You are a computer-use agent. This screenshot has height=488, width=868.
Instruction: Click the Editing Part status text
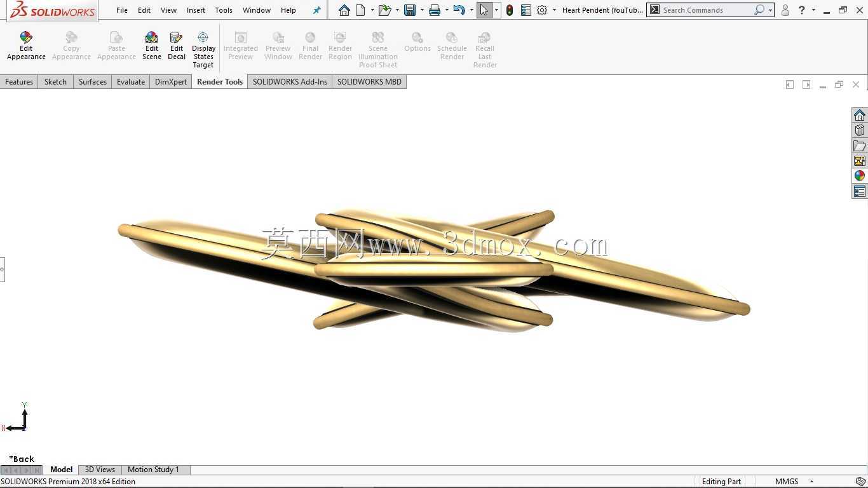coord(721,482)
